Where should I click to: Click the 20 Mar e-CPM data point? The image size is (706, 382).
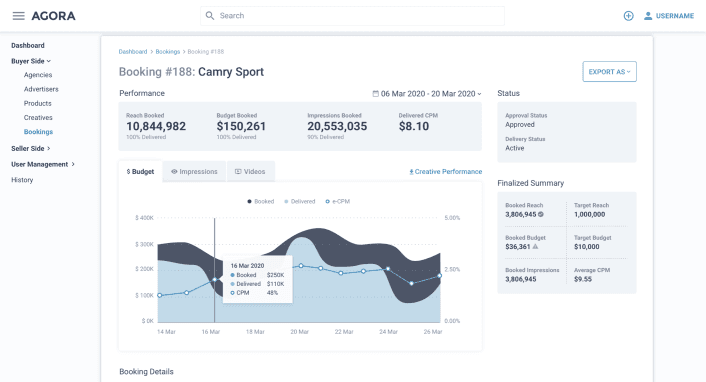pyautogui.click(x=301, y=266)
